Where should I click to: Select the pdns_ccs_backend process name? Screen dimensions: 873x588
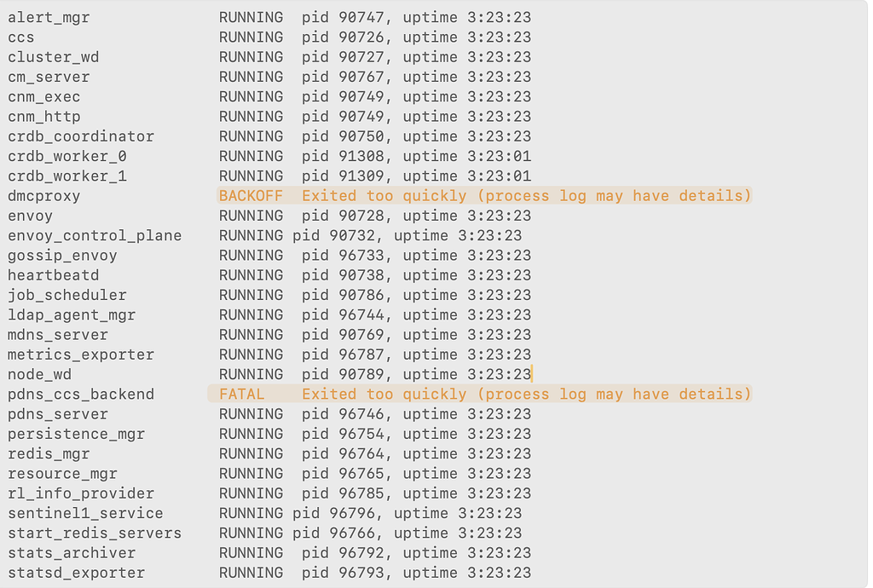(x=81, y=395)
